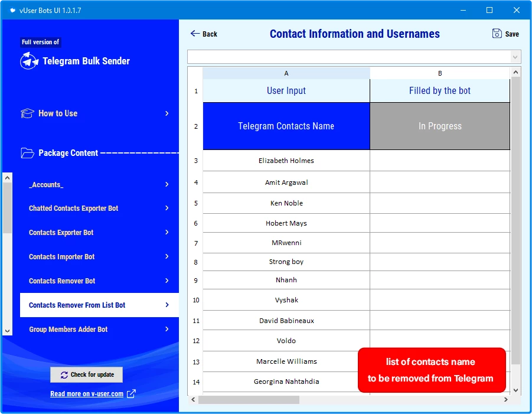Viewport: 532px width, 414px height.
Task: Click the How to Use graduation cap icon
Action: (x=27, y=113)
